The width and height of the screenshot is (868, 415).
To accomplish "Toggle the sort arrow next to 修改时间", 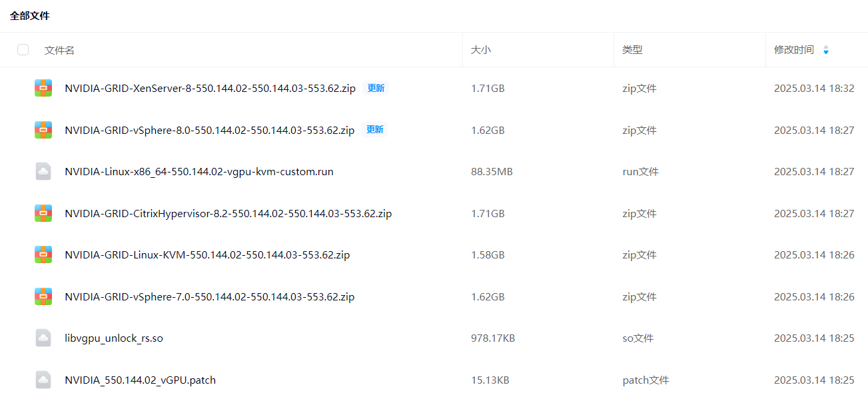I will click(826, 50).
